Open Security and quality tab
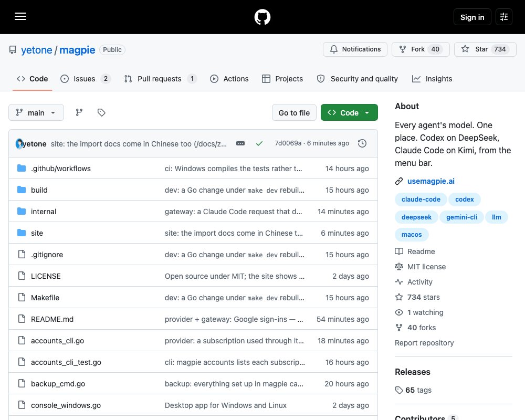The image size is (525, 420). tap(357, 79)
